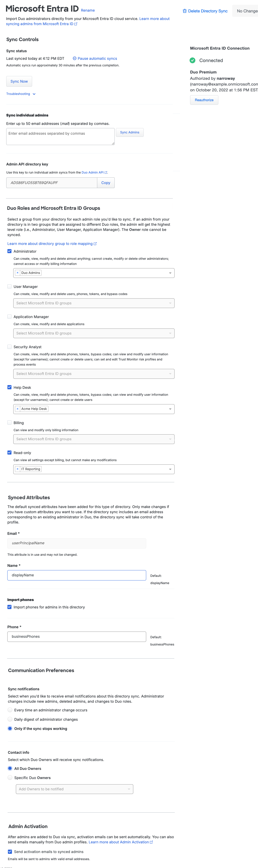The image size is (258, 868).
Task: Remove the Duo Admins group chip
Action: click(x=18, y=273)
